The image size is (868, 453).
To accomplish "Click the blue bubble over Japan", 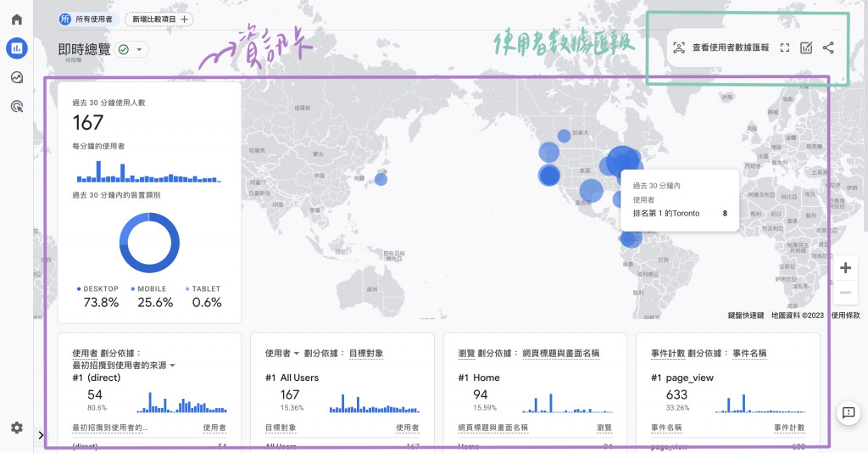I will [x=381, y=179].
